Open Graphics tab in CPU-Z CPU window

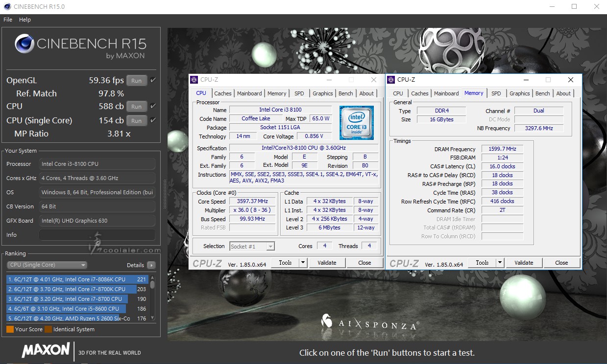(x=323, y=93)
